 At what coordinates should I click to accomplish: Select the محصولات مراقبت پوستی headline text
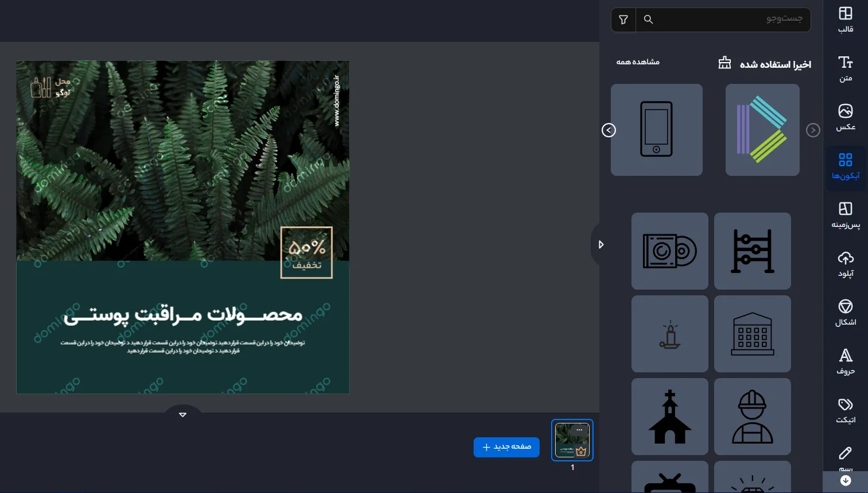(183, 315)
